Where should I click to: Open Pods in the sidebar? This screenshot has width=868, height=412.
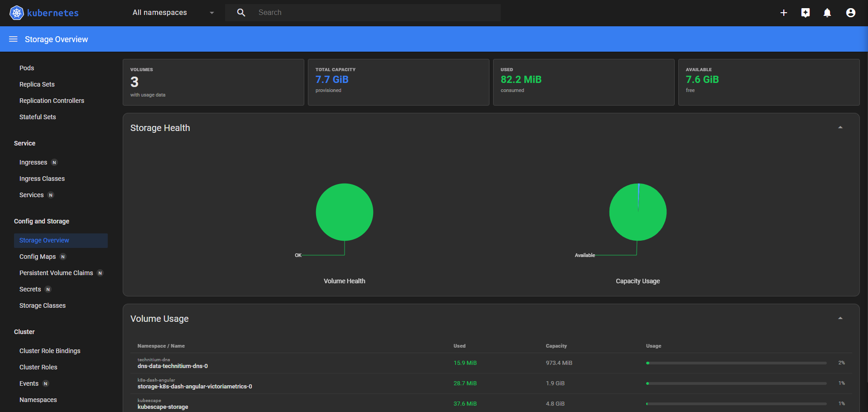[x=27, y=68]
